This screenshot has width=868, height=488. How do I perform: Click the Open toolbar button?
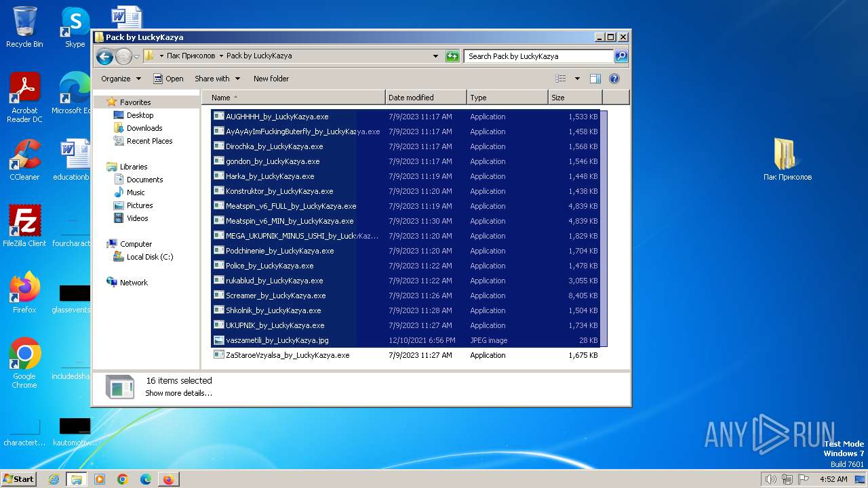(168, 79)
